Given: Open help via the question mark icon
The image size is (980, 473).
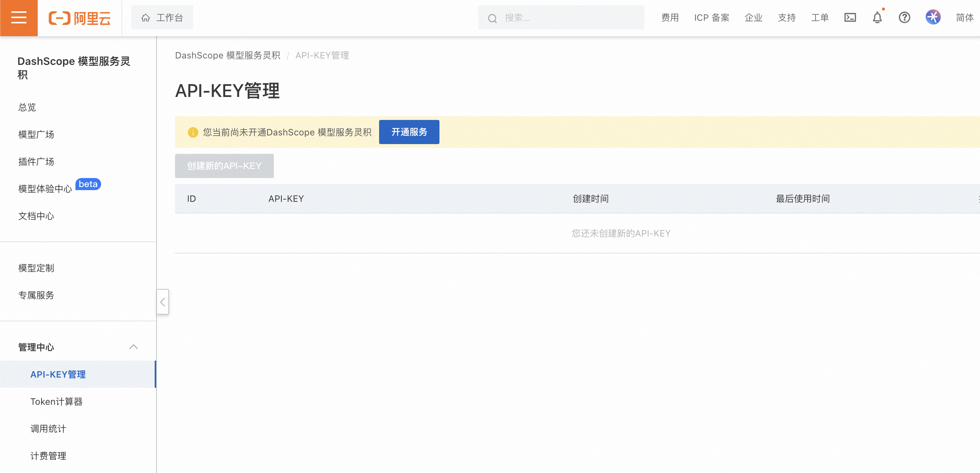Looking at the screenshot, I should [904, 18].
